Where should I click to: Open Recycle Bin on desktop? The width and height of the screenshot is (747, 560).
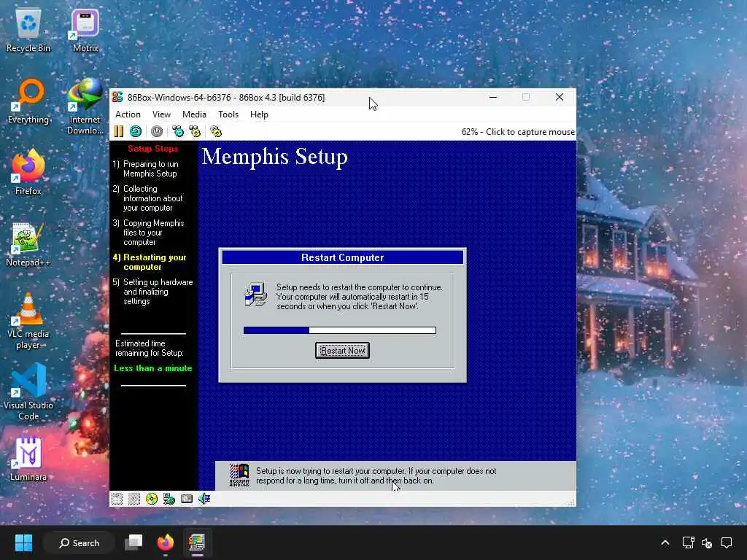click(28, 31)
